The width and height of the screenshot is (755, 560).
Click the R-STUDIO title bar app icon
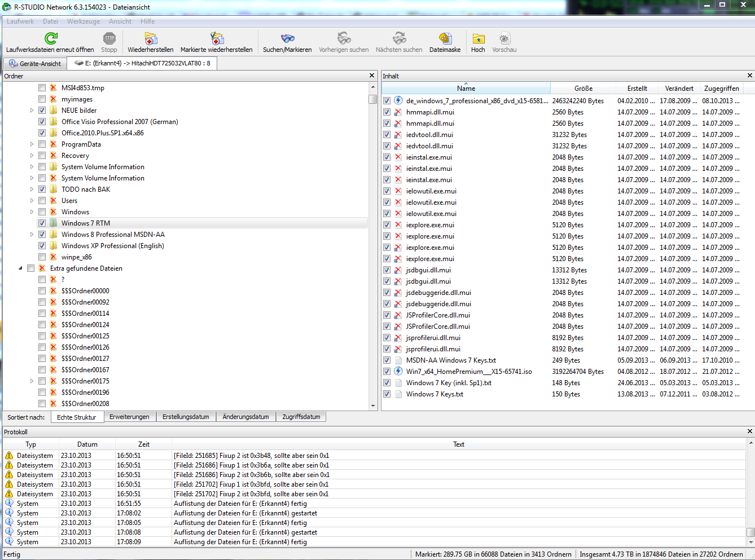point(7,7)
